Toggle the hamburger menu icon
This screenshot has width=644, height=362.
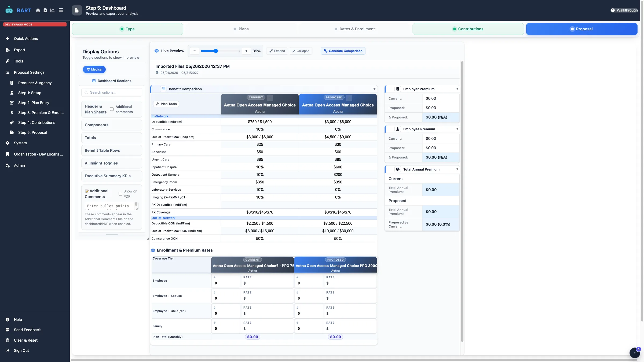[61, 10]
